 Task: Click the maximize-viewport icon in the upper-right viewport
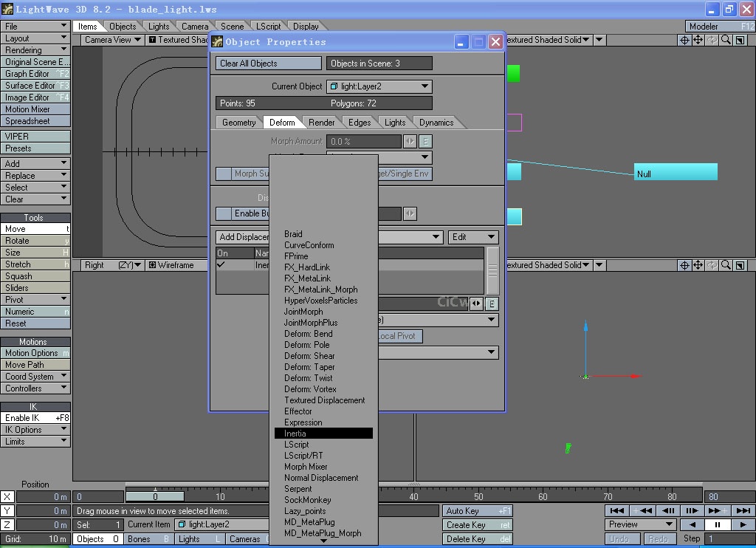tap(740, 40)
